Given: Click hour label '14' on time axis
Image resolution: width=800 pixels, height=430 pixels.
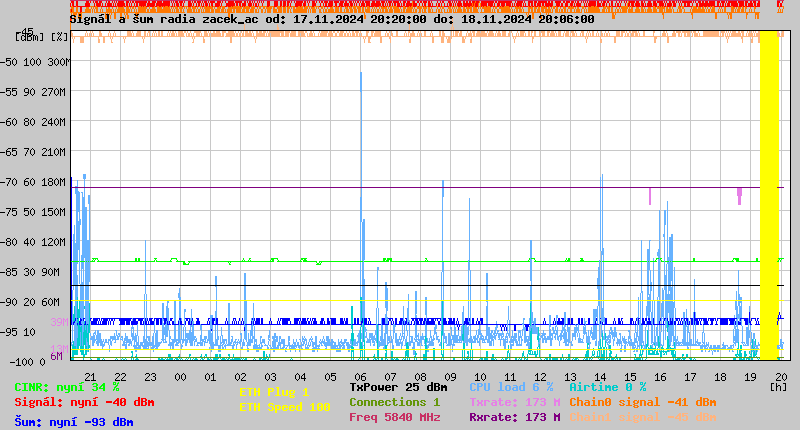Looking at the screenshot, I should pyautogui.click(x=601, y=377).
